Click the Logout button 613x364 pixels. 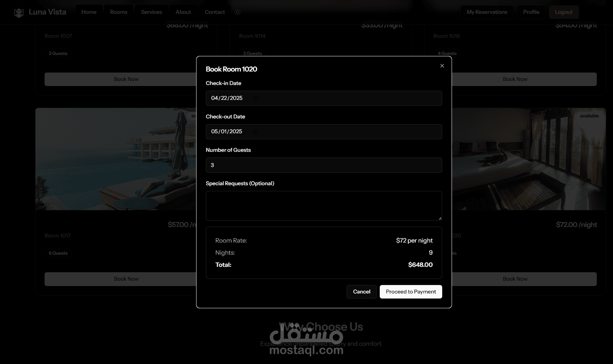click(x=564, y=12)
